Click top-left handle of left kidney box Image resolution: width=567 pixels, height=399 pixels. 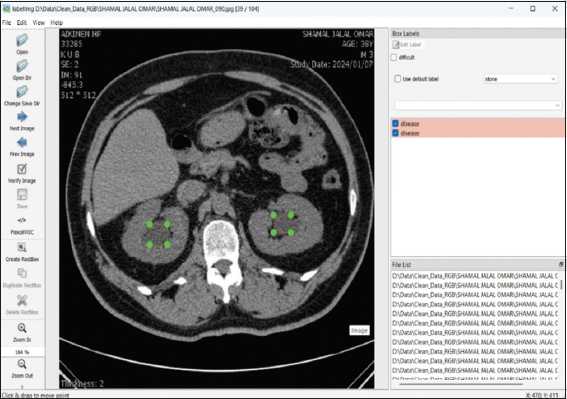pyautogui.click(x=150, y=225)
